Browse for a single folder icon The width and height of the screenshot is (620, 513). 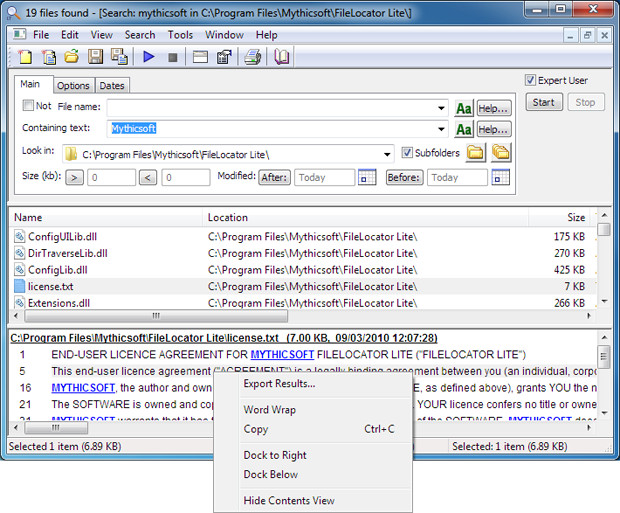point(475,153)
